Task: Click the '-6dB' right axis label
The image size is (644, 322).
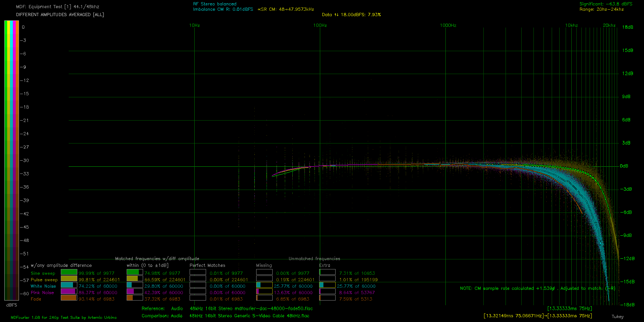Action: (626, 212)
